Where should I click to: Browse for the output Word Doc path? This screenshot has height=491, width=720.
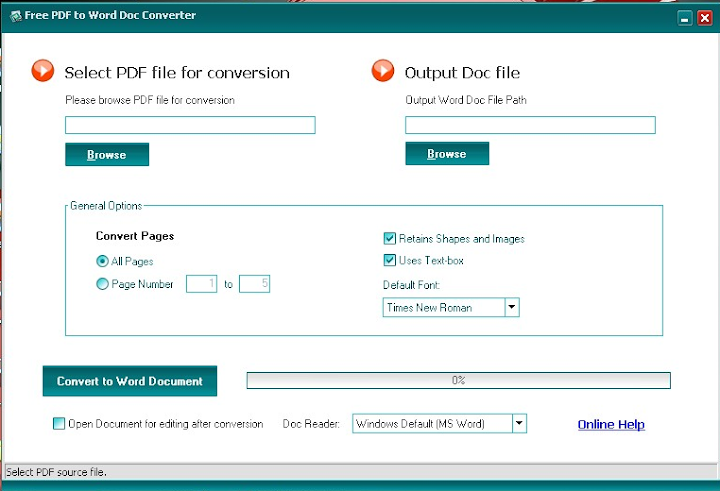coord(447,153)
